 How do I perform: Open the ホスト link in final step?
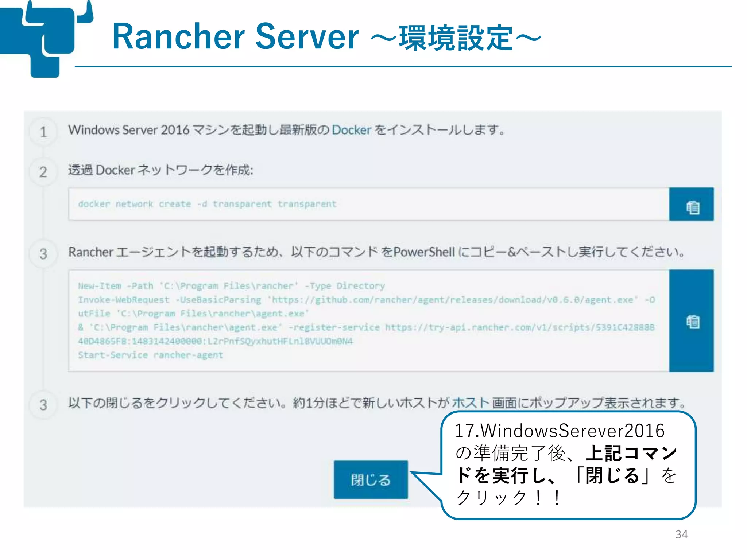point(471,403)
